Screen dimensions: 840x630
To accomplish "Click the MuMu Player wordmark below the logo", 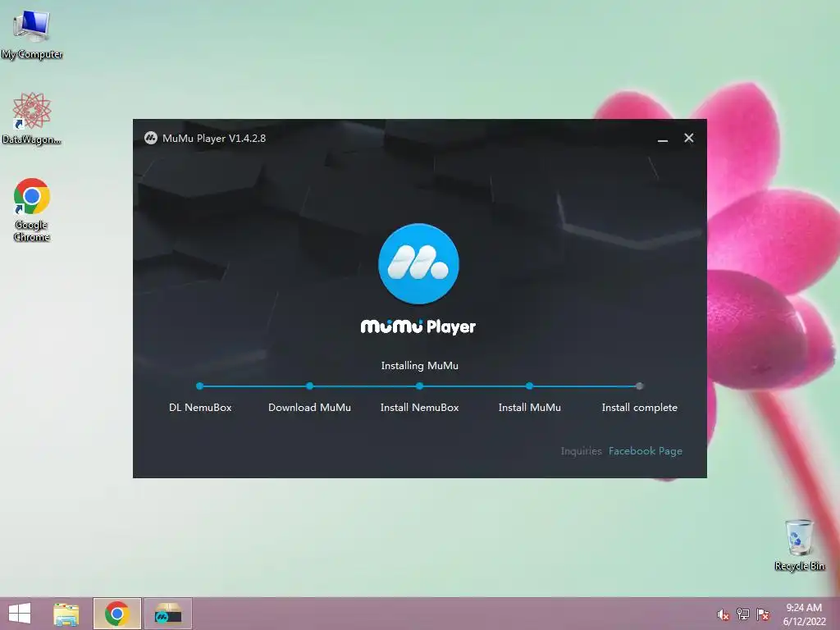I will click(x=418, y=326).
